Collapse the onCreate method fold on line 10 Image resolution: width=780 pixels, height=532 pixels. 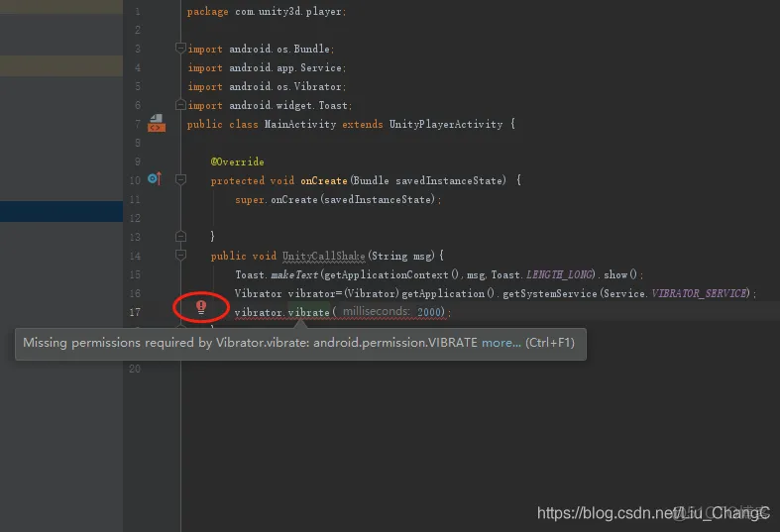click(x=180, y=180)
